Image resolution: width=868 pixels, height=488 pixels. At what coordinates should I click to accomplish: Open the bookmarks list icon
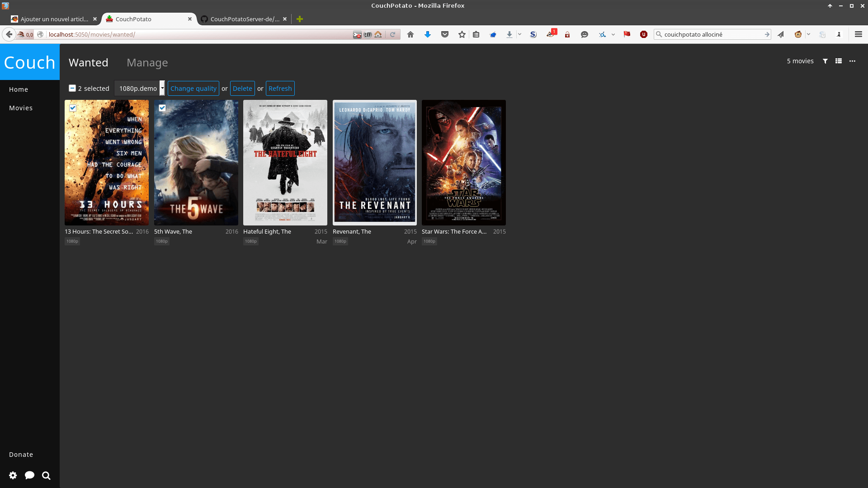point(476,34)
